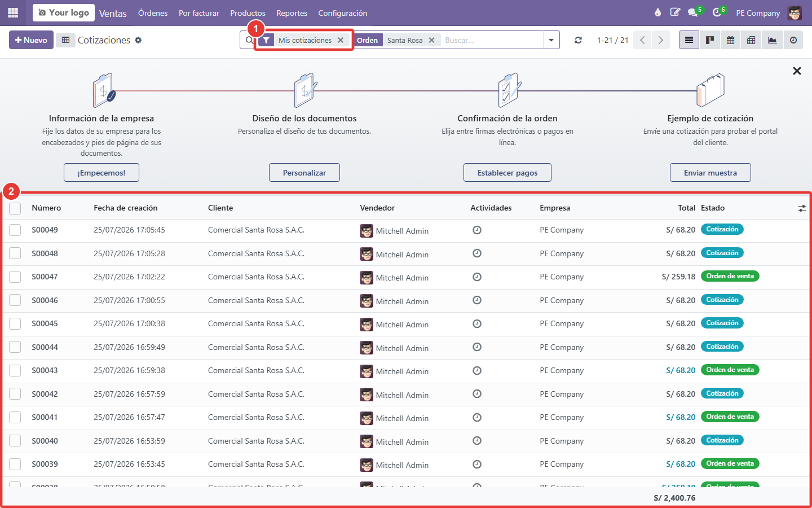The width and height of the screenshot is (812, 508).
Task: Open the Reportes menu
Action: click(292, 13)
